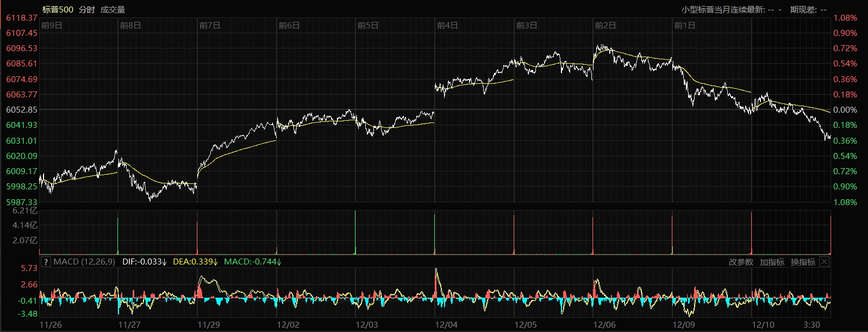Close the MACD indicator panel

(824, 262)
